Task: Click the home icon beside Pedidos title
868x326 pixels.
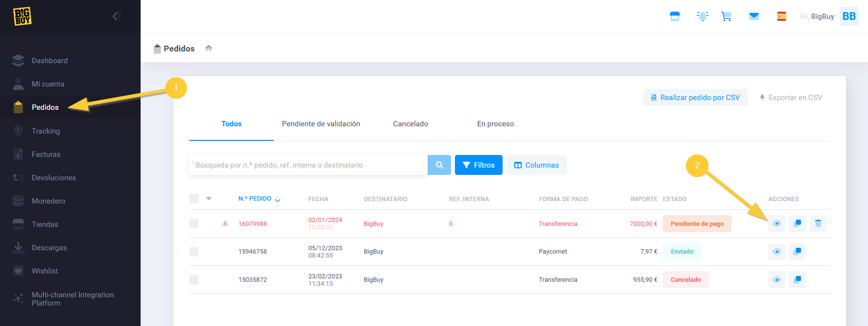Action: coord(209,48)
